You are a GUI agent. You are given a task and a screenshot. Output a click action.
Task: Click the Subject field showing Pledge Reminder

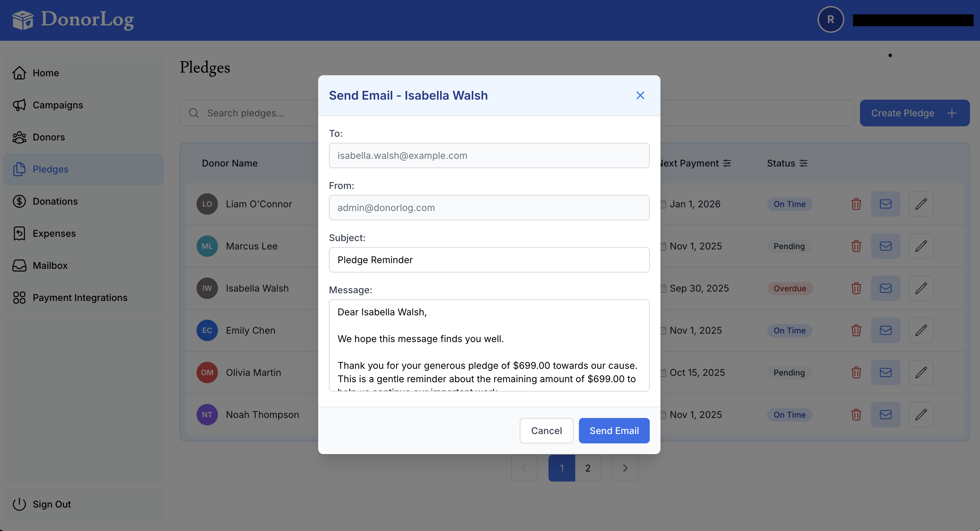click(x=489, y=259)
